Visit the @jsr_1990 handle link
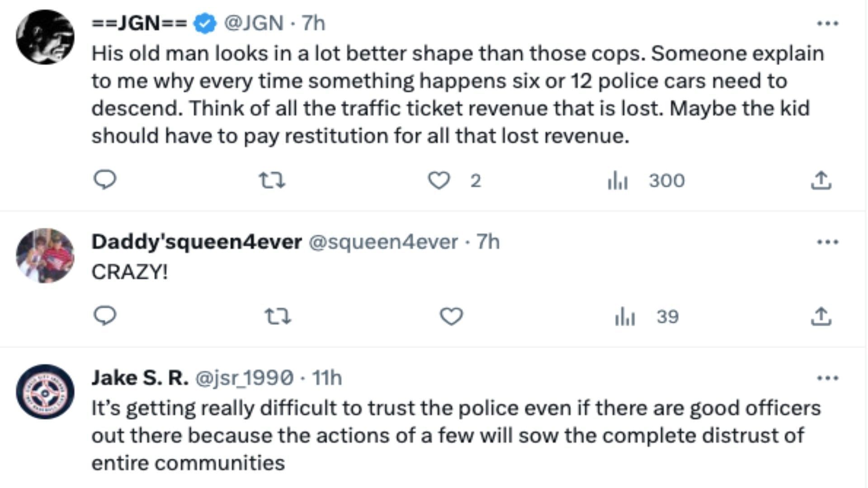The width and height of the screenshot is (868, 488). coord(244,378)
